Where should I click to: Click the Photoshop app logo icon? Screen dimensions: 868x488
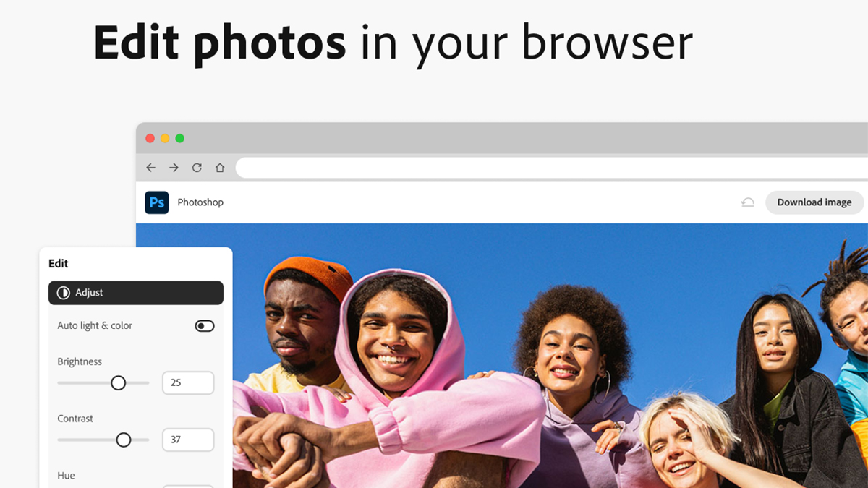(156, 202)
